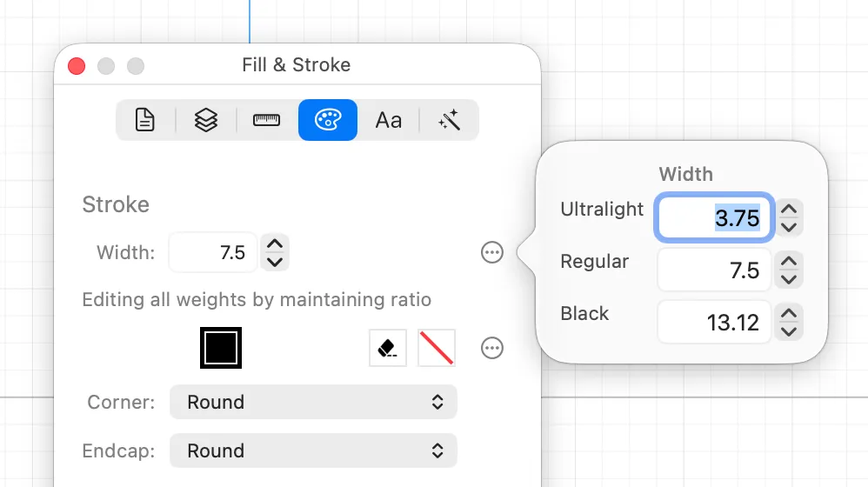Increment the Ultralight width stepper

pyautogui.click(x=789, y=210)
